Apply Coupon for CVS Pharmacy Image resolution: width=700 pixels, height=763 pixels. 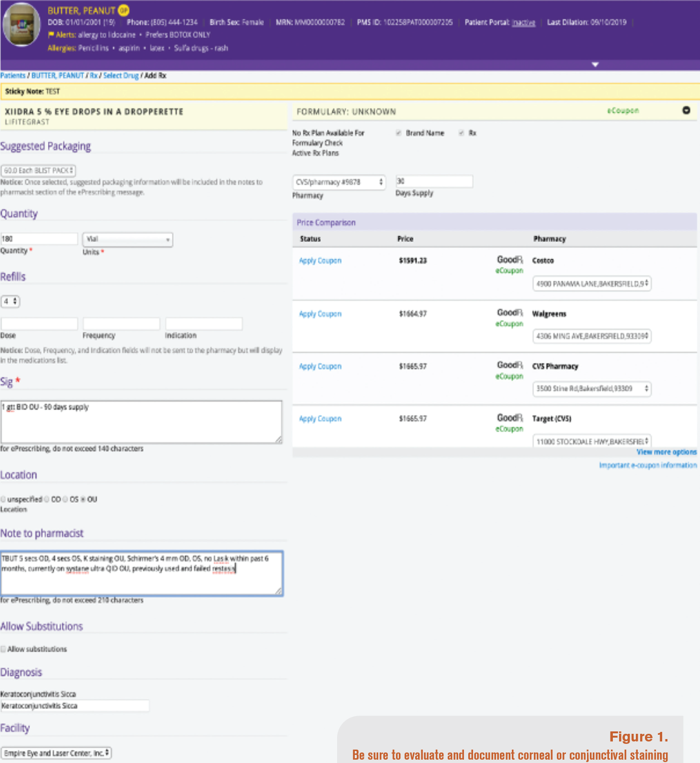tap(320, 367)
